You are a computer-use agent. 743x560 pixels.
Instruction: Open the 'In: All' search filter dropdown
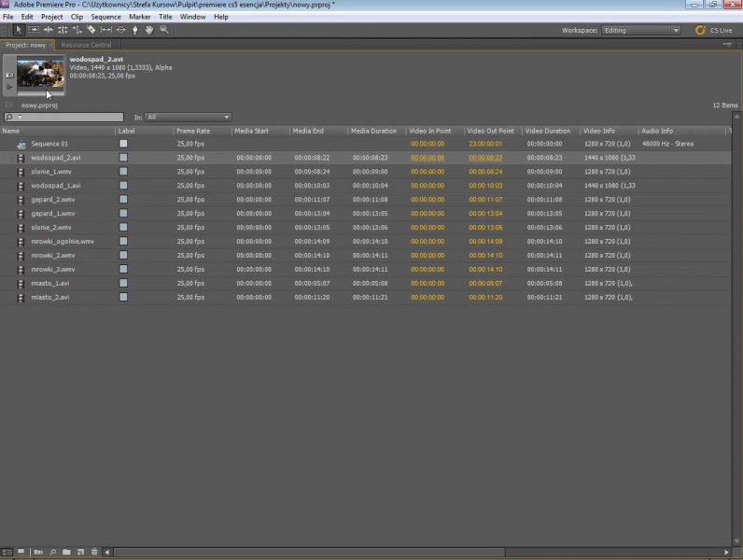[187, 117]
